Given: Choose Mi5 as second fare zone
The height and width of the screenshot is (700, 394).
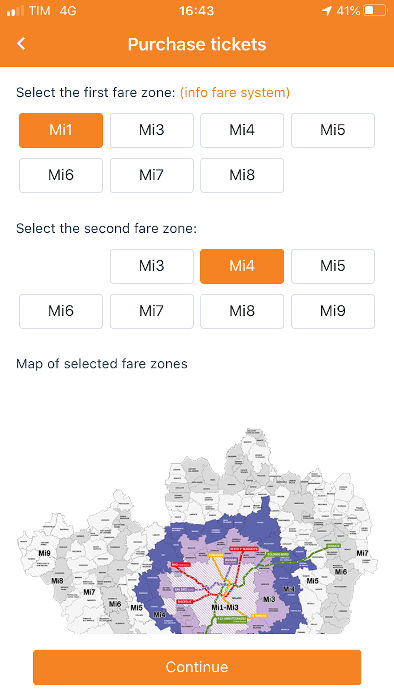Looking at the screenshot, I should 333,267.
